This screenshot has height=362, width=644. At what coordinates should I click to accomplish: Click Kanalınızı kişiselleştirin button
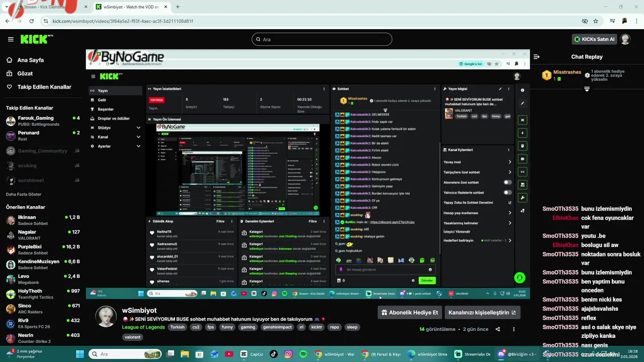pos(482,312)
